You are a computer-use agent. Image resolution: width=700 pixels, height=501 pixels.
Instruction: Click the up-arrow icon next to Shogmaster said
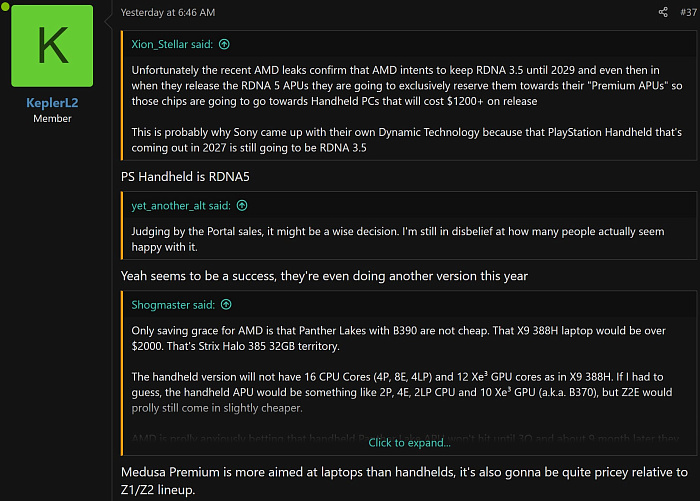point(225,304)
